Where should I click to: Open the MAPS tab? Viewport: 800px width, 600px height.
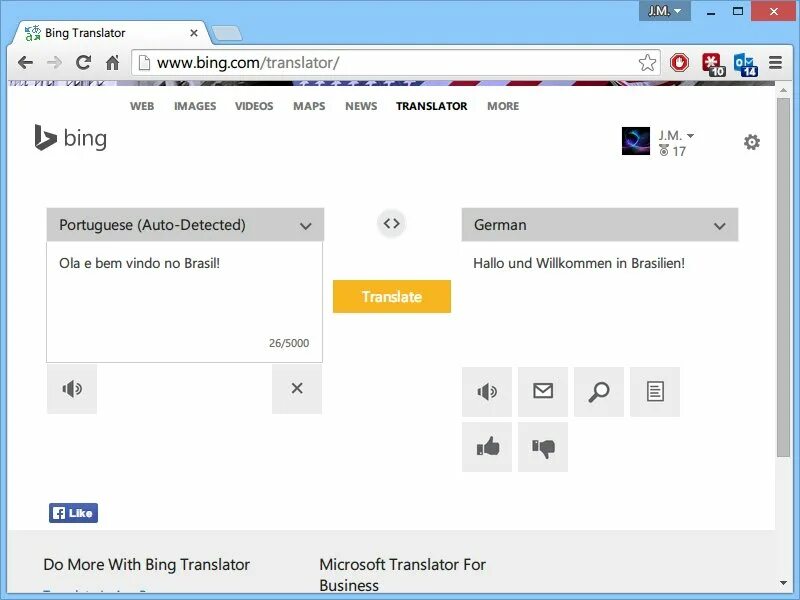tap(309, 106)
